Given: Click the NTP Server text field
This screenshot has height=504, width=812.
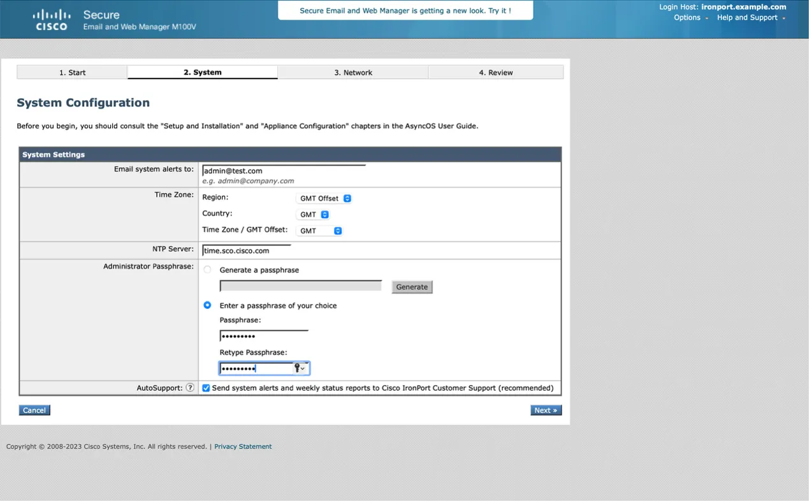Looking at the screenshot, I should tap(247, 250).
